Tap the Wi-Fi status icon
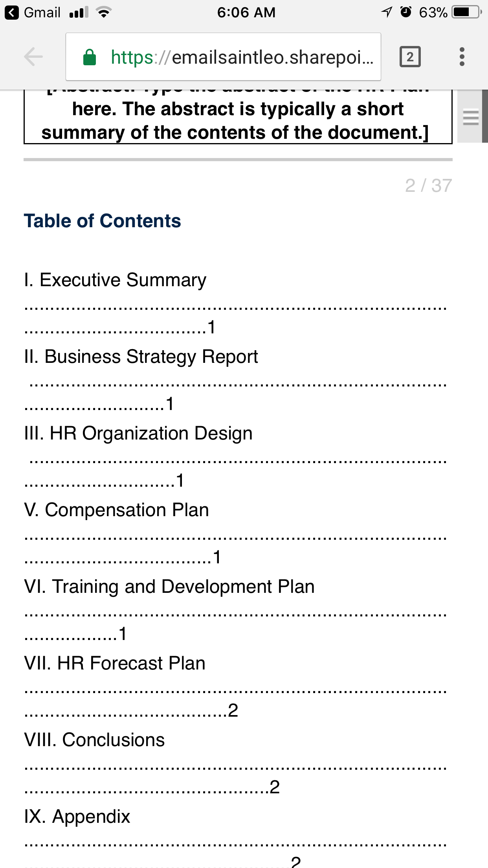This screenshot has width=488, height=868. click(x=104, y=13)
